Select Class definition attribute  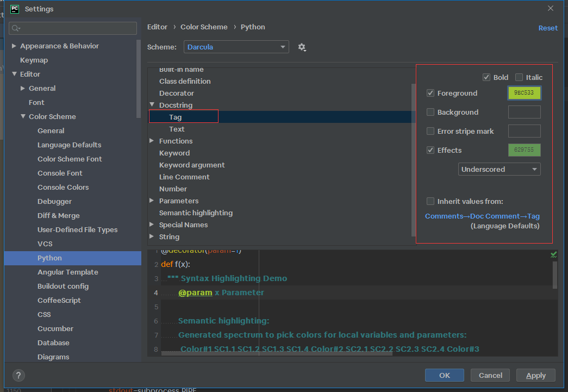tap(185, 81)
